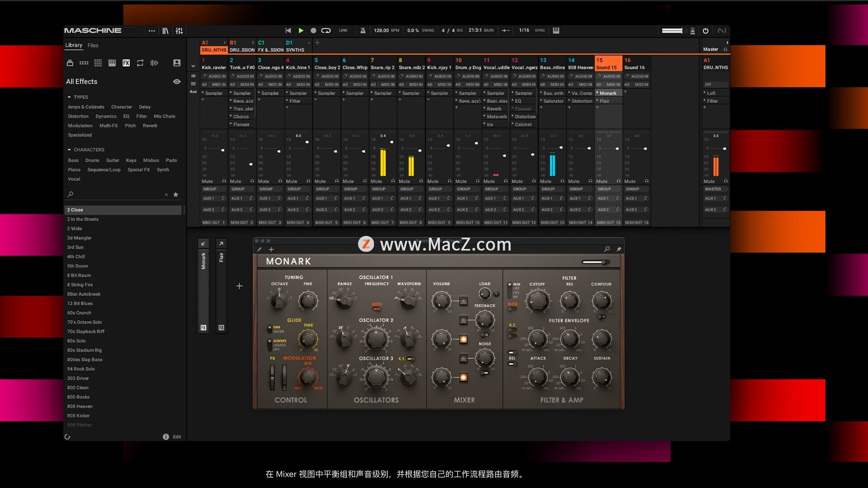
Task: Select the FX browser type icon
Action: click(x=126, y=63)
